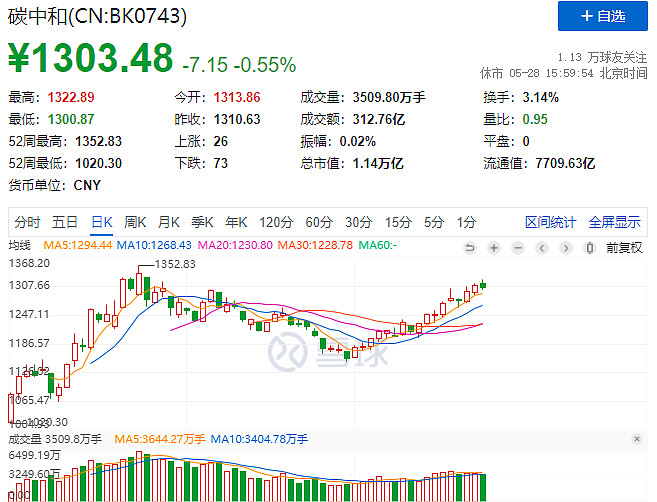Click the 成交量 value 3509.80万手
This screenshot has width=657, height=502.
389,97
